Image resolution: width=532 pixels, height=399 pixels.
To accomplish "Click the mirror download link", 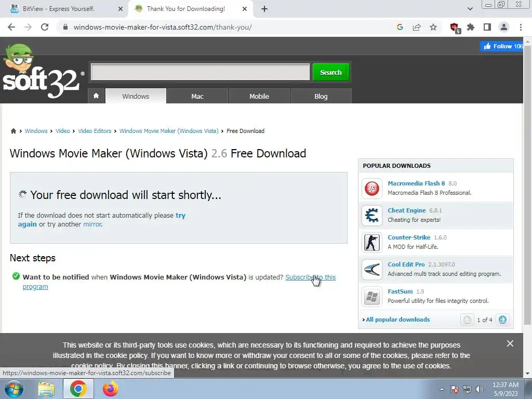I will tap(92, 224).
